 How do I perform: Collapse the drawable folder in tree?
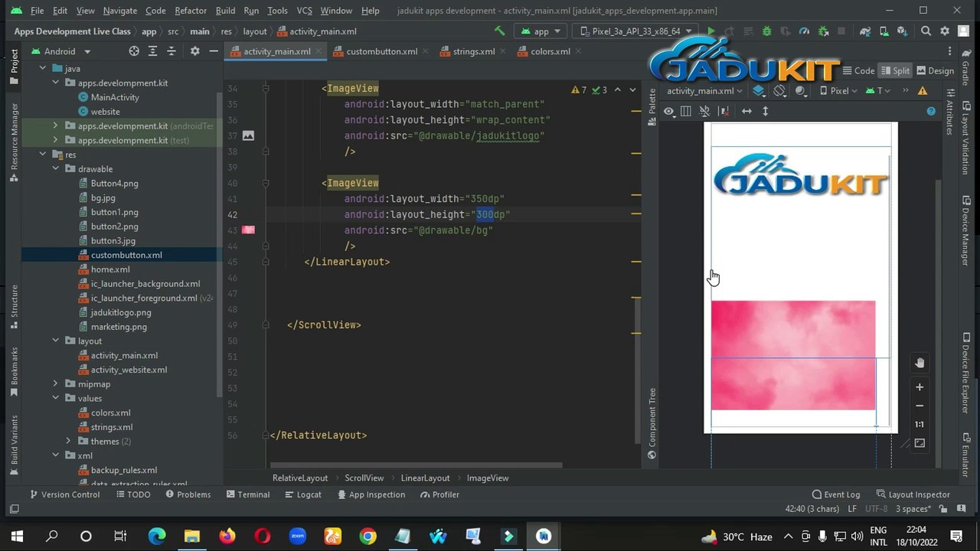point(56,169)
